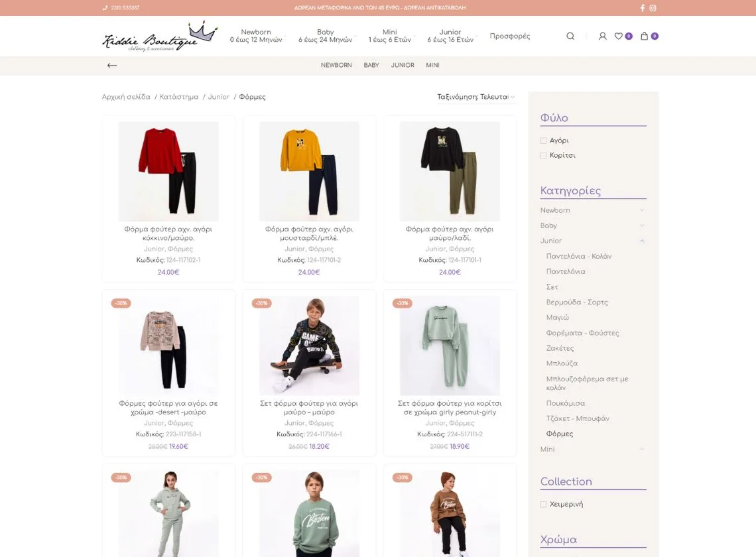Open the shopping bag cart icon
This screenshot has height=557, width=756.
(x=644, y=36)
